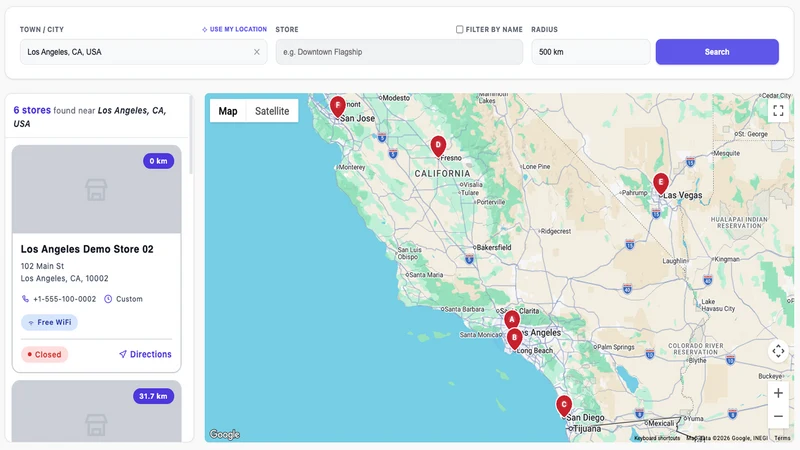Screen dimensions: 800x450
Task: Click the Closed status badge
Action: pyautogui.click(x=44, y=354)
